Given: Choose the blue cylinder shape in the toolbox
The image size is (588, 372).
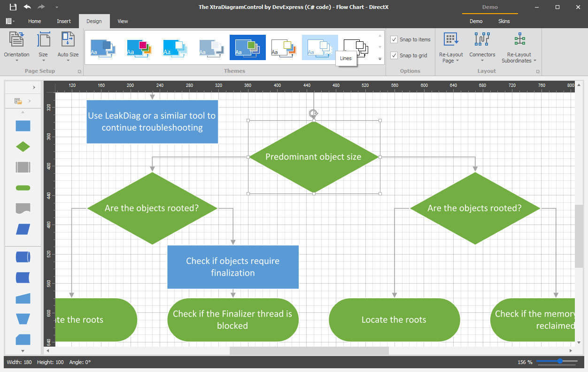Looking at the screenshot, I should [x=23, y=257].
